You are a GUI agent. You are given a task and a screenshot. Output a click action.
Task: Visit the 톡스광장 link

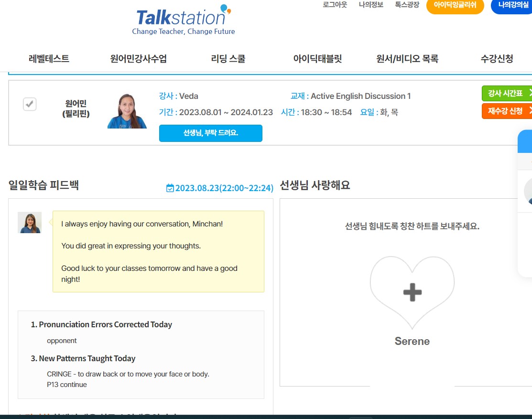(x=407, y=5)
